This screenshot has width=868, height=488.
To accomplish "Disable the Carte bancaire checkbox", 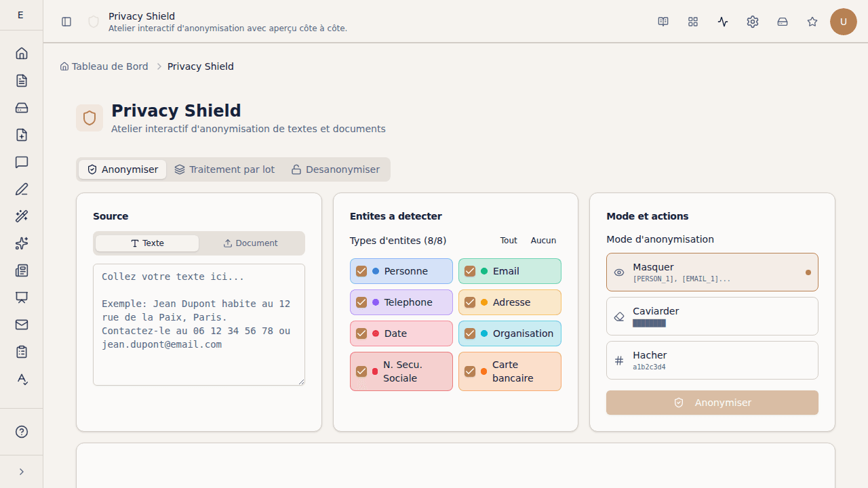I will coord(470,371).
